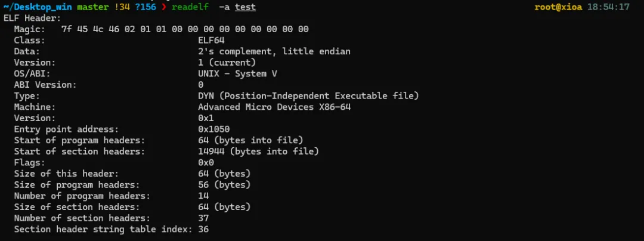Click the UNIX - System V value
Screen dimensions: 644x241
pyautogui.click(x=237, y=73)
